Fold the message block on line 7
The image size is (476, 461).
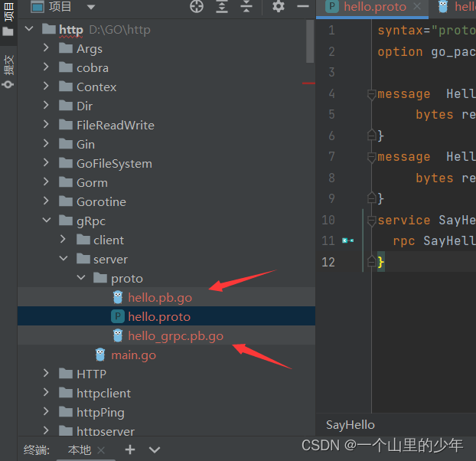pos(371,157)
